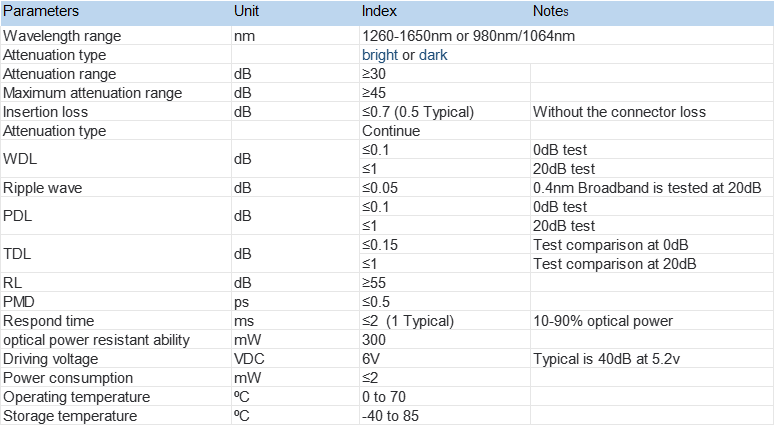Viewport: 774px width, 425px height.
Task: Click the 'WDL' parameter cell
Action: click(x=20, y=159)
